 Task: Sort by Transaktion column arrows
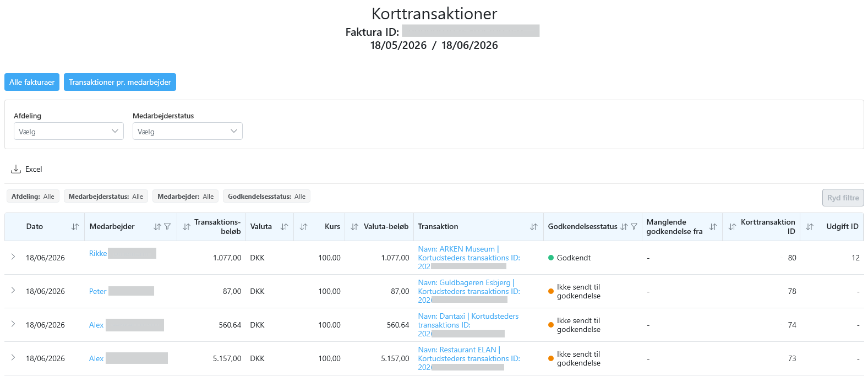(x=533, y=227)
